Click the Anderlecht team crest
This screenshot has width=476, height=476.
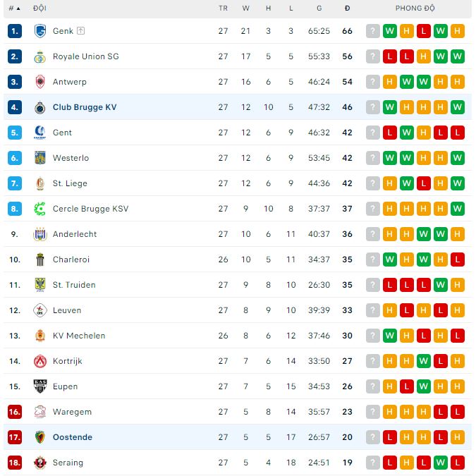tap(39, 234)
